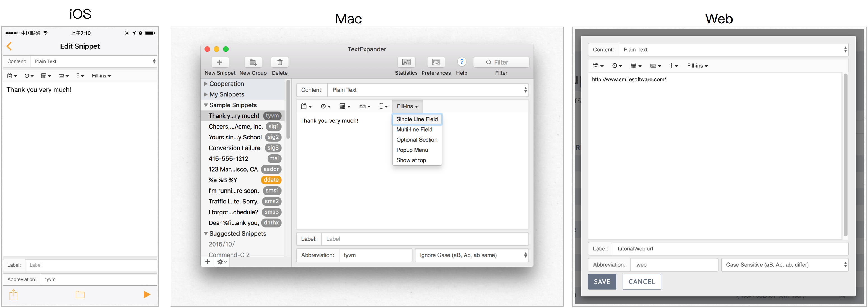The image size is (868, 308).
Task: Open the cursor position menu in iOS toolbar
Action: 80,76
